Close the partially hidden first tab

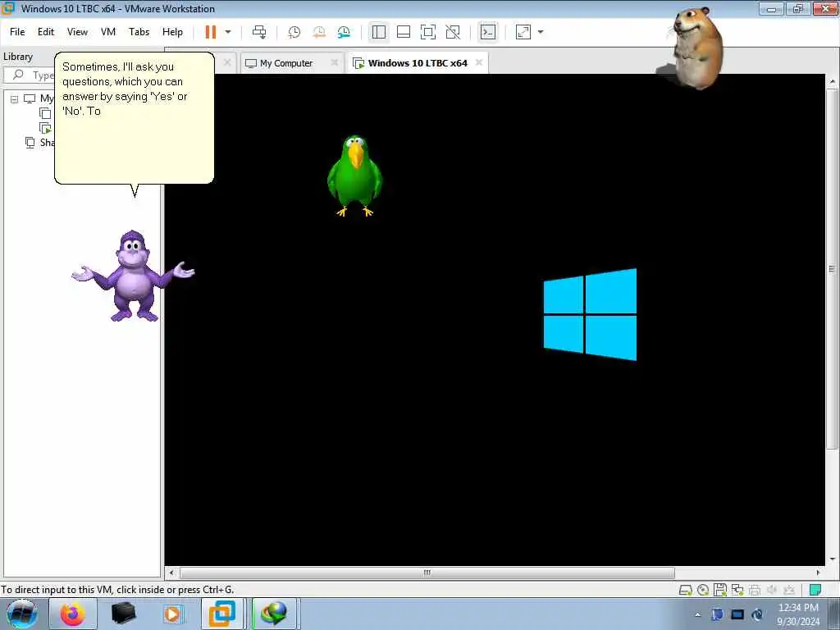click(227, 62)
